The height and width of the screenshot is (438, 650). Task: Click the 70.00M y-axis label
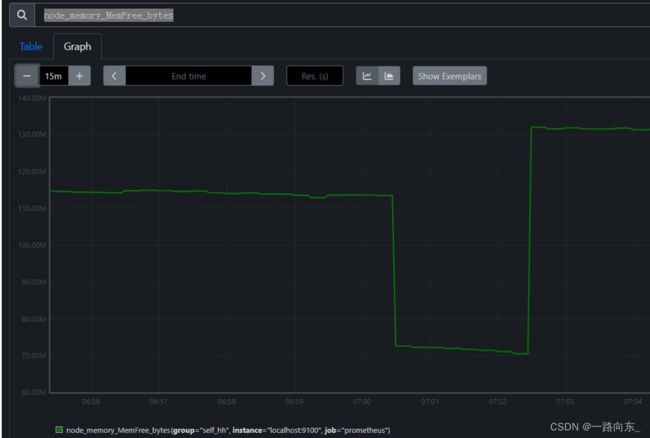[x=34, y=356]
